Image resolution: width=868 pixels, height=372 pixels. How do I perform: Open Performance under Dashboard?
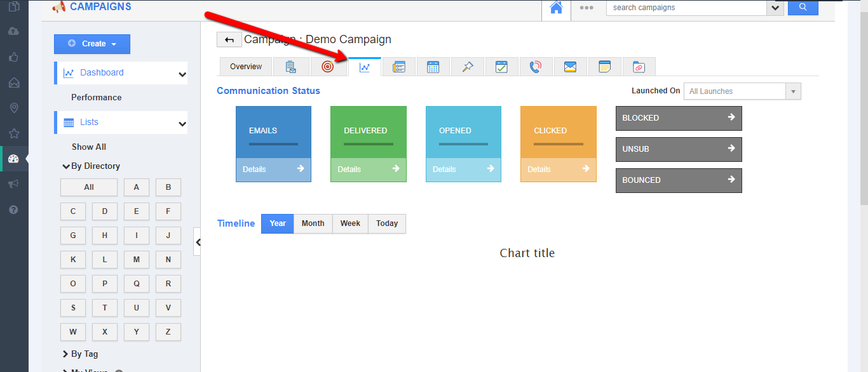pos(96,97)
